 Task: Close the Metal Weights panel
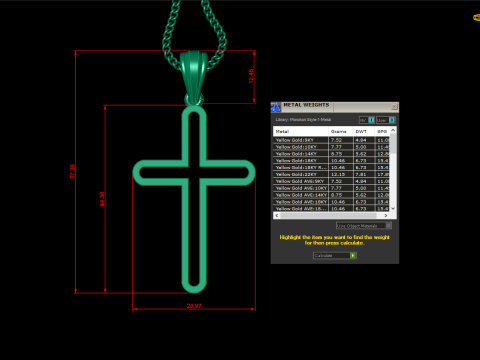point(394,107)
